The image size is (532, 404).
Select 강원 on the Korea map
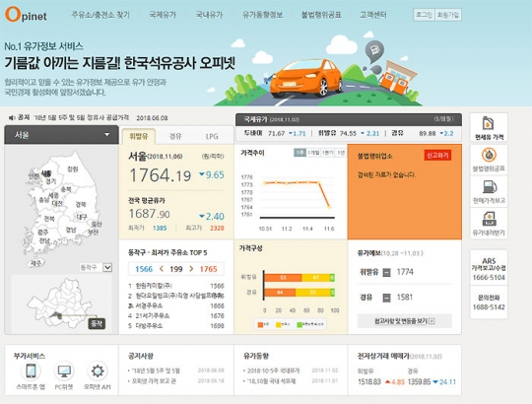pyautogui.click(x=72, y=168)
